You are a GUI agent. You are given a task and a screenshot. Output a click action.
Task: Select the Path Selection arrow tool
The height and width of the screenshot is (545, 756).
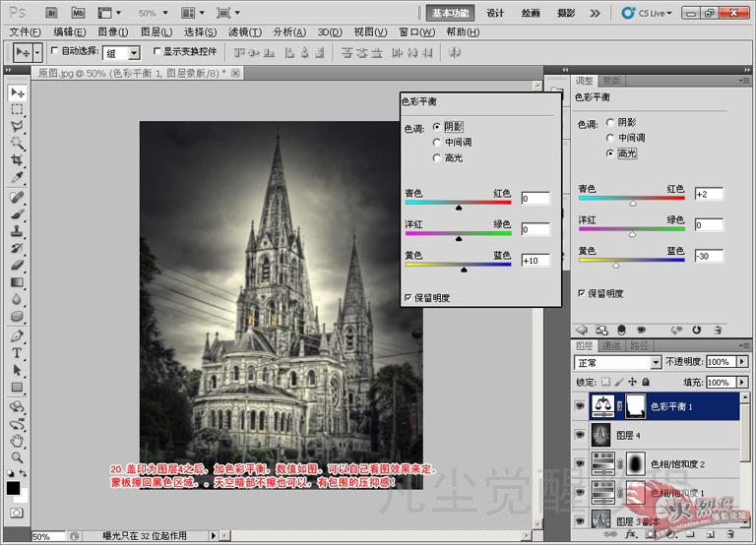18,370
